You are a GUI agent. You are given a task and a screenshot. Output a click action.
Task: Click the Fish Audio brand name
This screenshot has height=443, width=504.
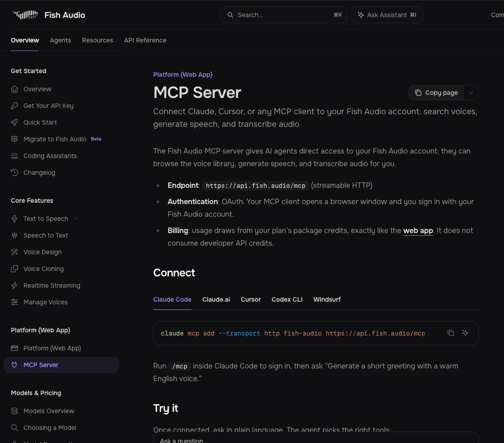[65, 15]
